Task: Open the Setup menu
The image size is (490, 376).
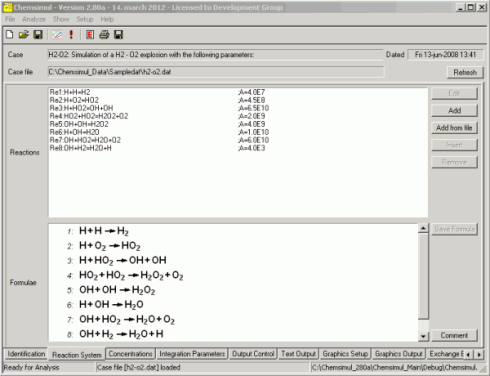Action: pos(85,19)
